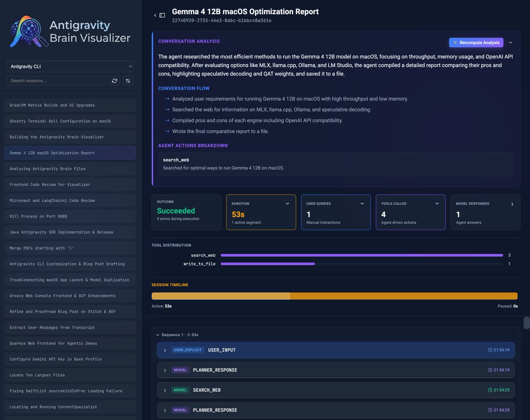Open the GraalVM Native Builds and UI Upgrades session

70,105
